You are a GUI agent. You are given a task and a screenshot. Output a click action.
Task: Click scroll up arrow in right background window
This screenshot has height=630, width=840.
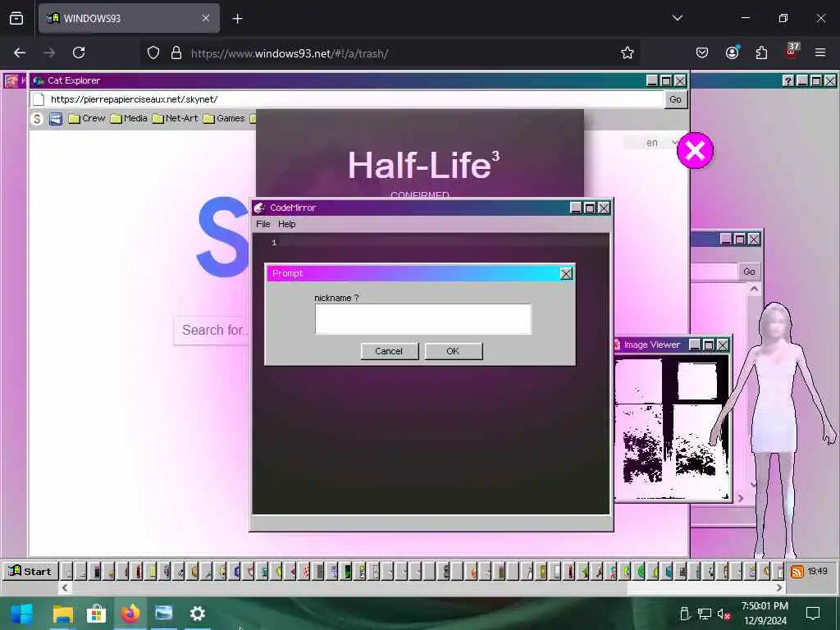[x=754, y=290]
